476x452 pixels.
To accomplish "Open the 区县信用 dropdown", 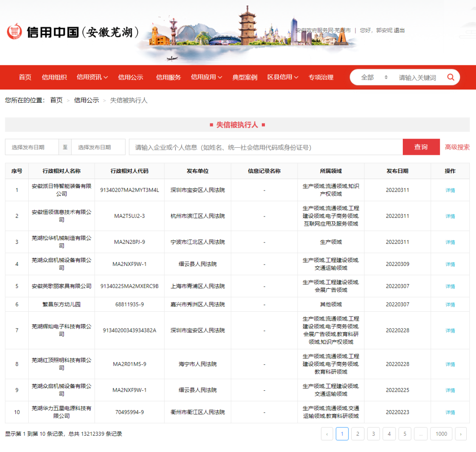I will tap(281, 77).
